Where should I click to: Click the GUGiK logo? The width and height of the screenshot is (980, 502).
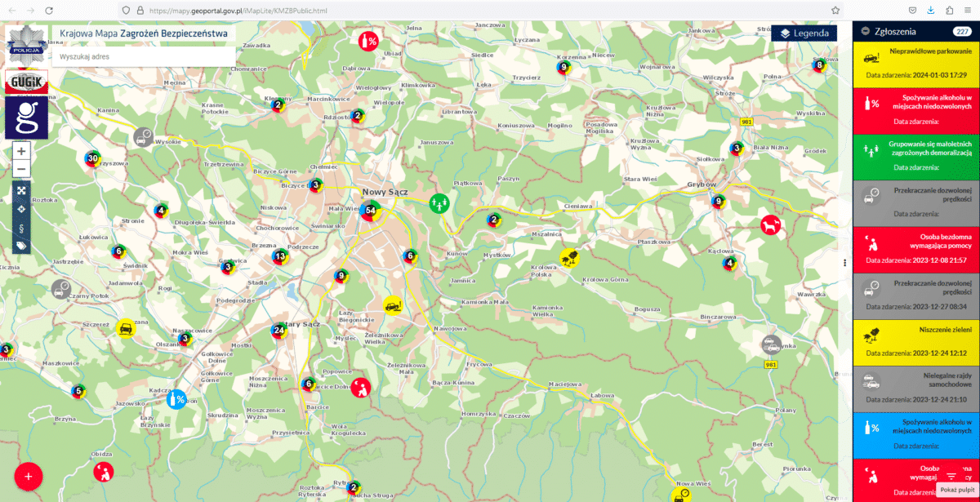click(27, 82)
